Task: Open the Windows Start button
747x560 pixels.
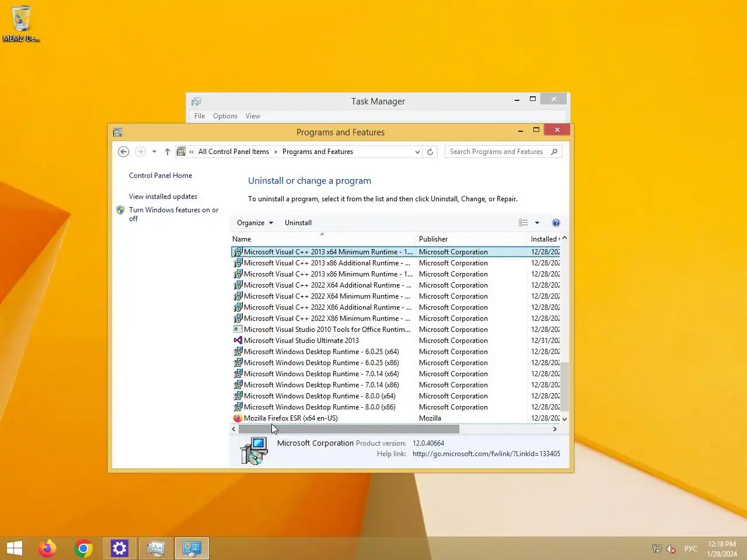Action: click(15, 548)
